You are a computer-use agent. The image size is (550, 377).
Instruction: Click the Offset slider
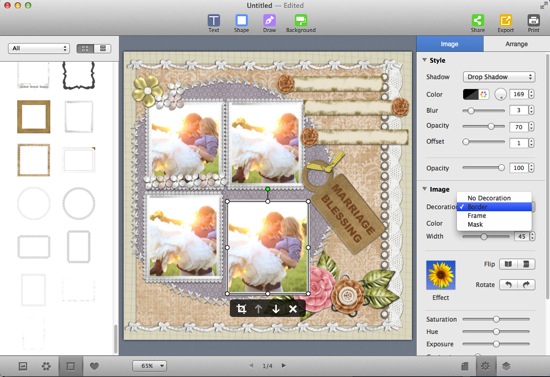(x=484, y=142)
